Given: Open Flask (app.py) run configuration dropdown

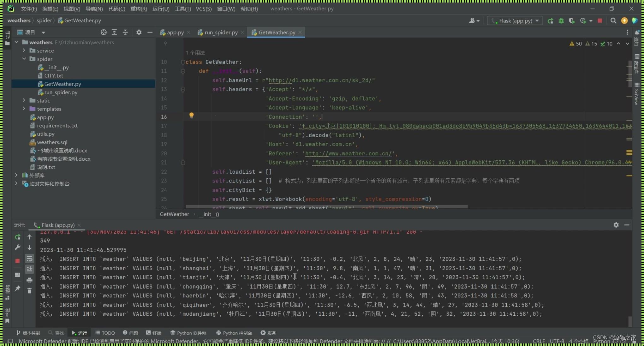Looking at the screenshot, I should point(515,21).
